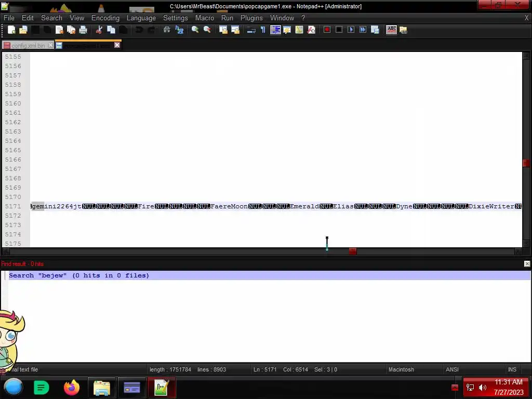Screen dimensions: 532x399
Task: Close the popcapgame1.exe tab
Action: coord(117,45)
